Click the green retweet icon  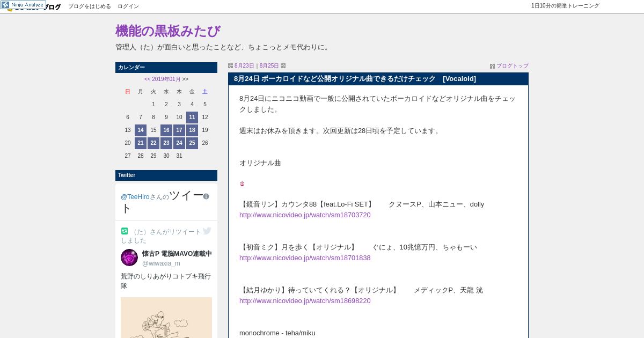125,231
